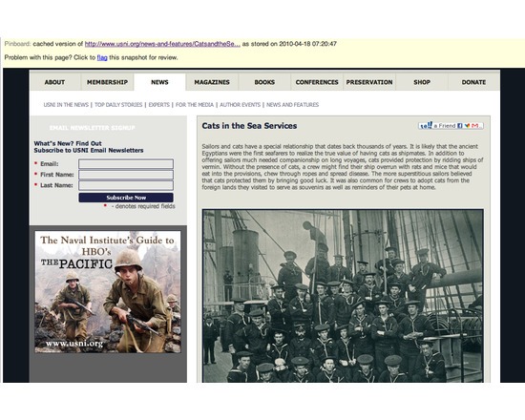This screenshot has width=525, height=420.
Task: Focus the Email input field
Action: (x=126, y=164)
